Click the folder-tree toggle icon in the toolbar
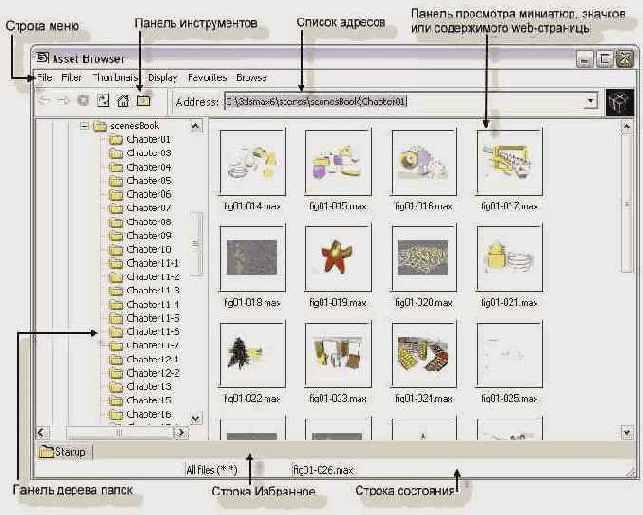643x515 pixels. click(x=143, y=100)
